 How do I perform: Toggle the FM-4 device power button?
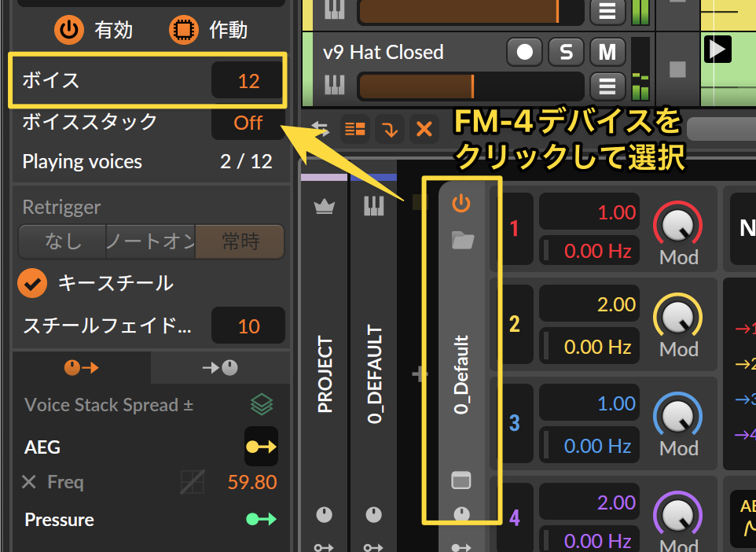[461, 203]
